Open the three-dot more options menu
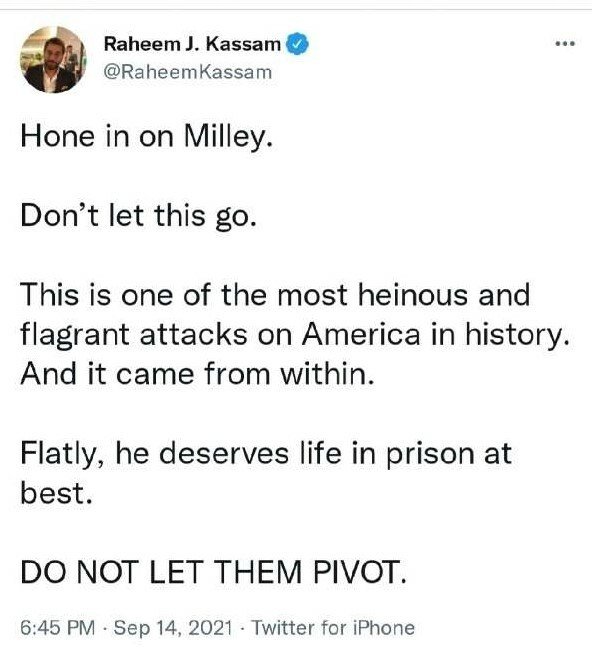592x652 pixels. point(565,43)
